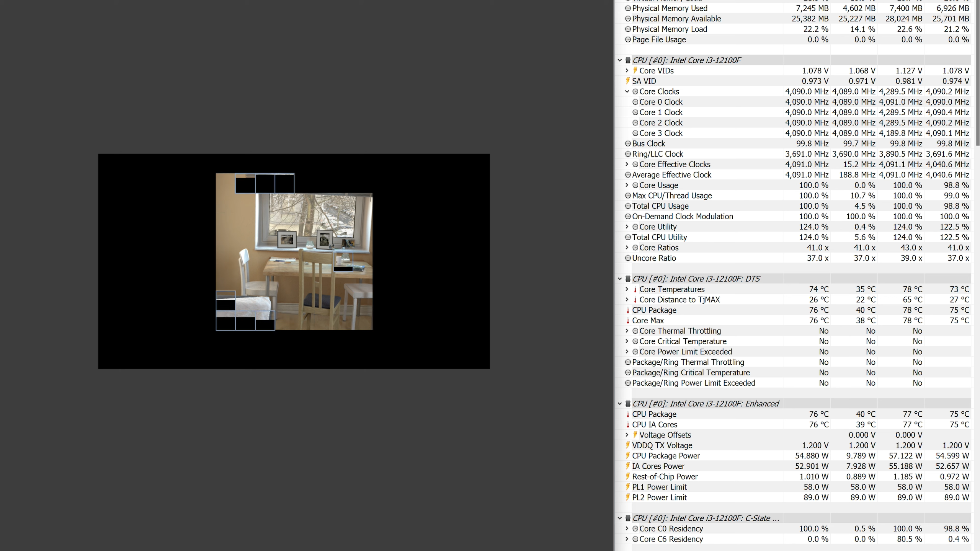The image size is (980, 551).
Task: Click the Total CPU Usage sensor icon
Action: click(x=628, y=206)
